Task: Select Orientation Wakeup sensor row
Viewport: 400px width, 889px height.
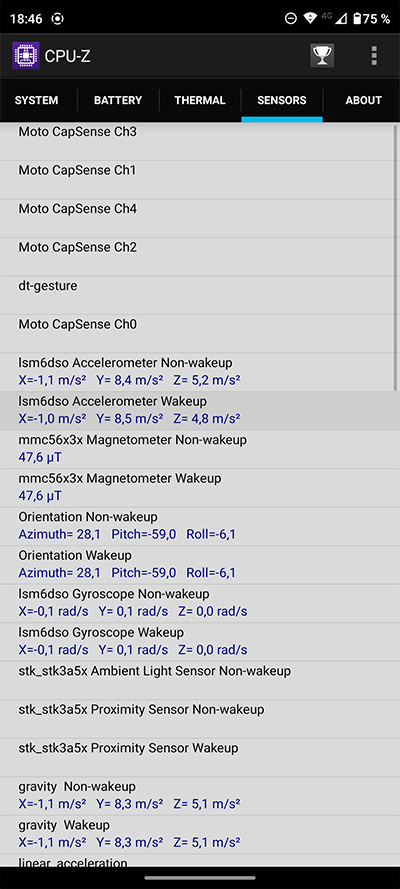Action: [200, 565]
